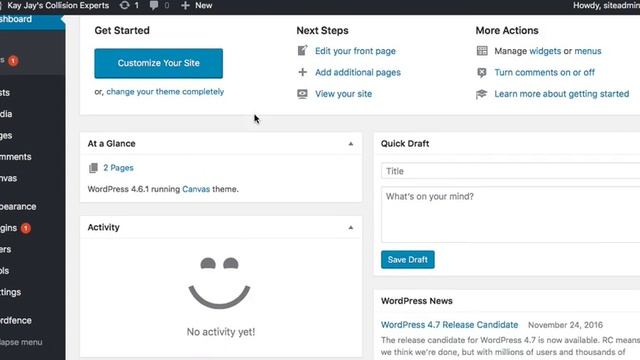Open Turn comments on or off link

544,72
